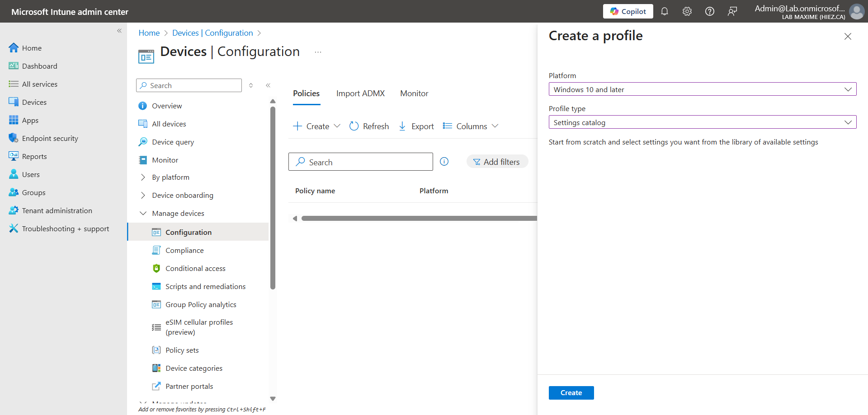
Task: Expand Device onboarding section
Action: point(143,196)
